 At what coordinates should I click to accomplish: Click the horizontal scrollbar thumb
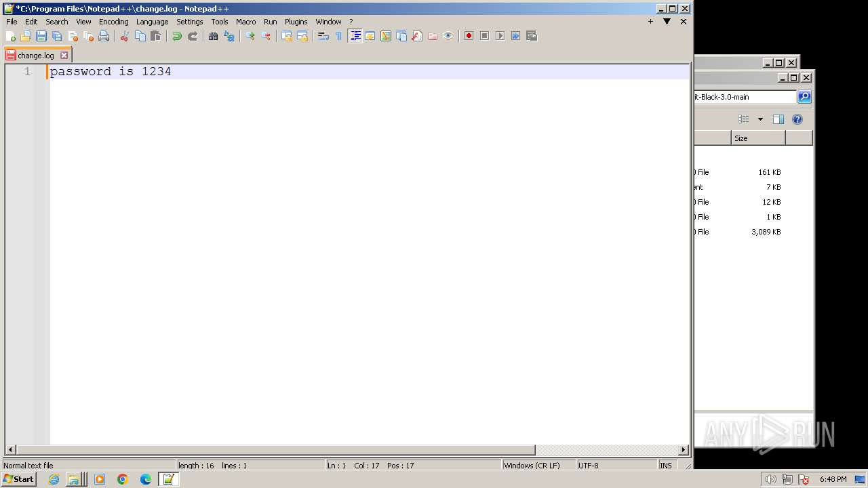(275, 450)
